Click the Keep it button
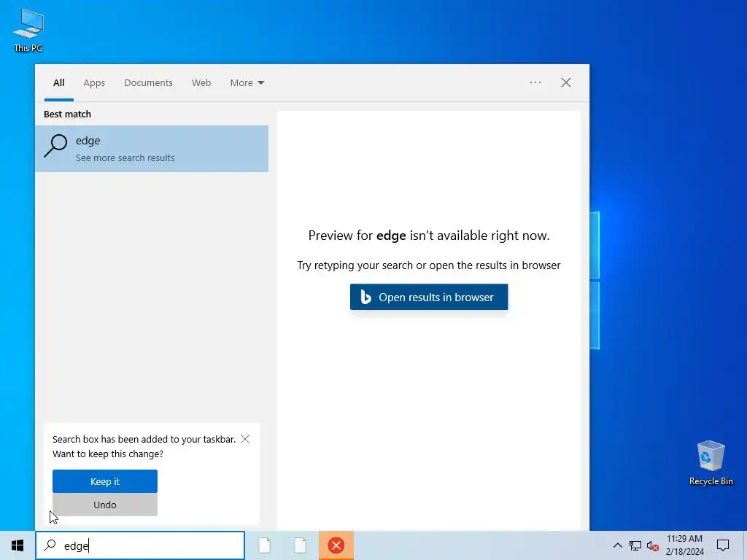Screen dimensions: 747x560 [x=105, y=481]
